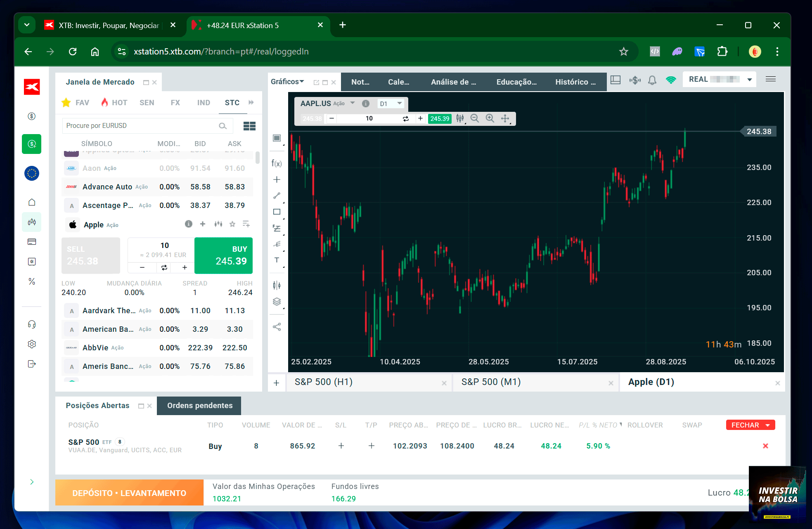Open the hamburger menu in the top right
Screen dimensions: 812x529
coord(771,79)
